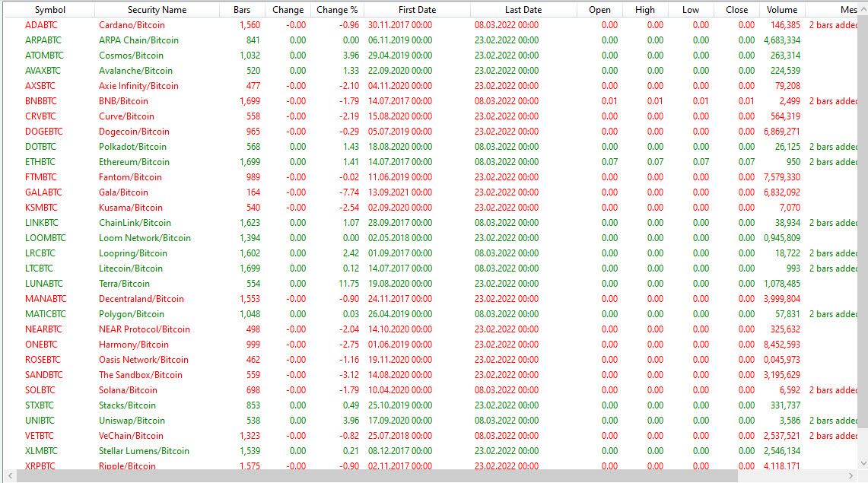Click the Change column header
Viewport: 868px width, 483px height.
pos(288,10)
